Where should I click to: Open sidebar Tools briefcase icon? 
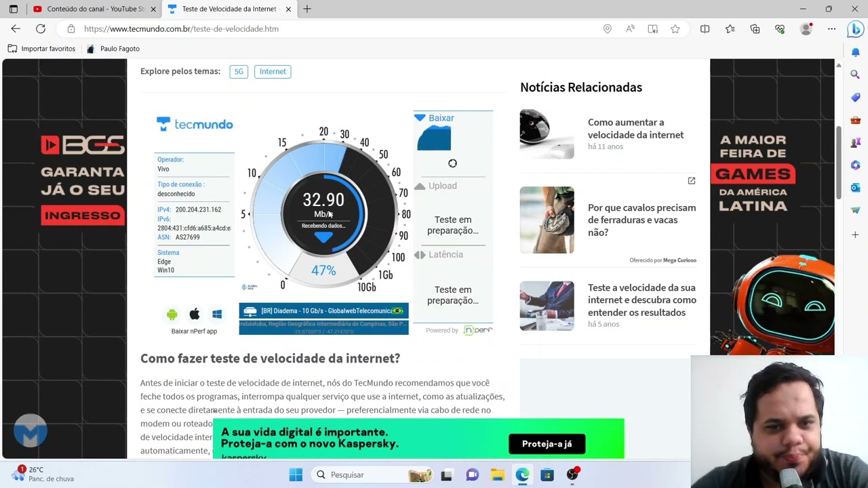(855, 120)
